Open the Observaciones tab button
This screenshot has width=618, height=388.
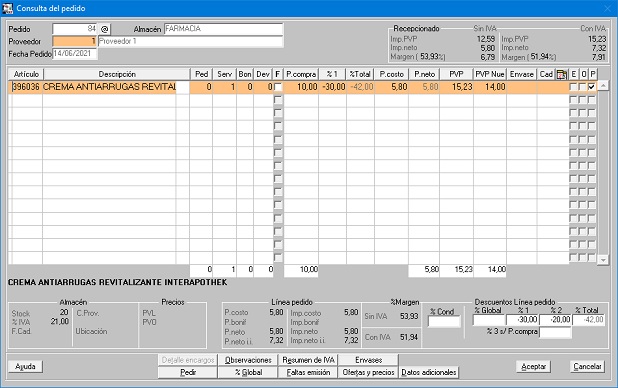pos(248,360)
